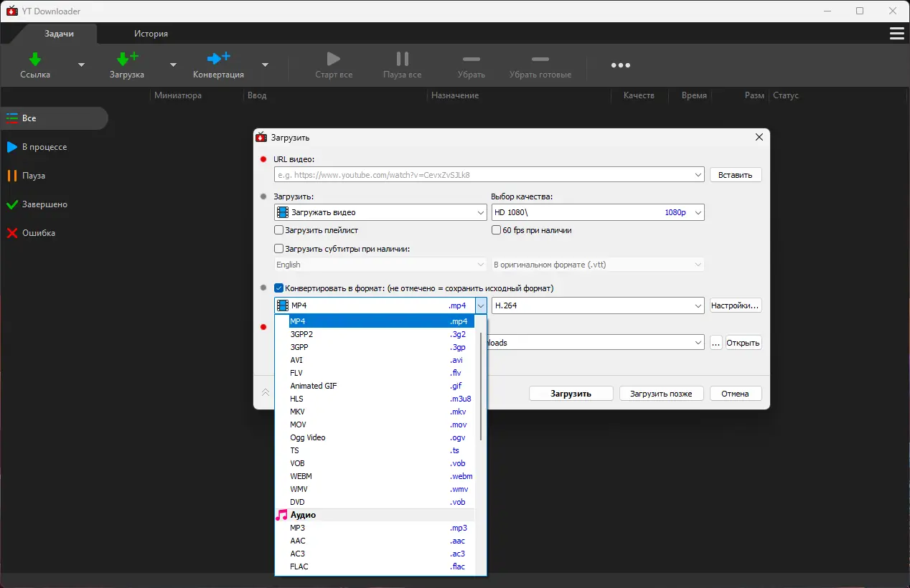Image resolution: width=910 pixels, height=588 pixels.
Task: Open the three-dots more options icon
Action: (x=620, y=65)
